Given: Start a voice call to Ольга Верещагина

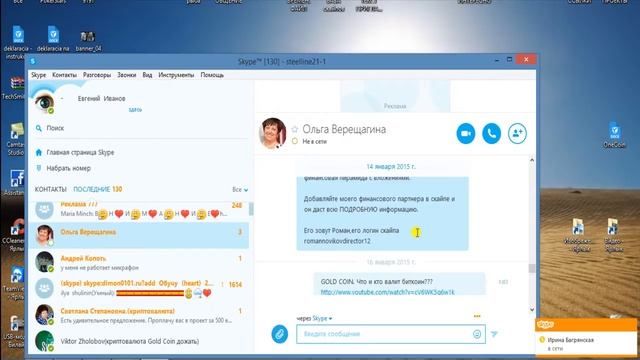Looking at the screenshot, I should (x=491, y=133).
